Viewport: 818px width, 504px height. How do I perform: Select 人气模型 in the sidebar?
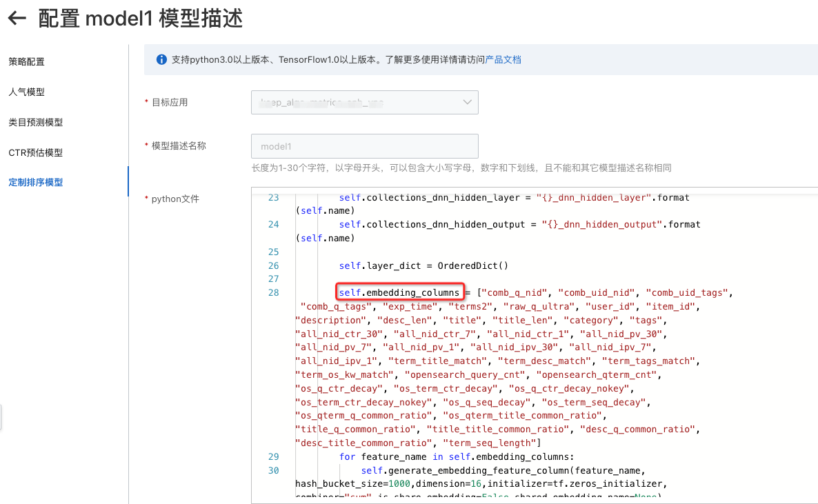(x=27, y=92)
